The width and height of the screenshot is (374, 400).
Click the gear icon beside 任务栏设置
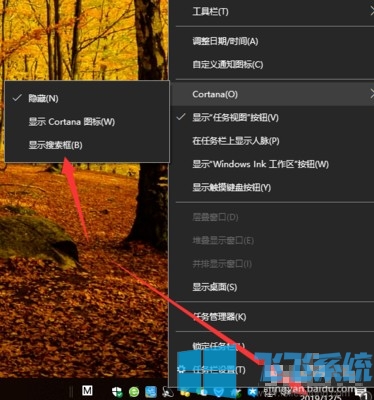click(181, 369)
